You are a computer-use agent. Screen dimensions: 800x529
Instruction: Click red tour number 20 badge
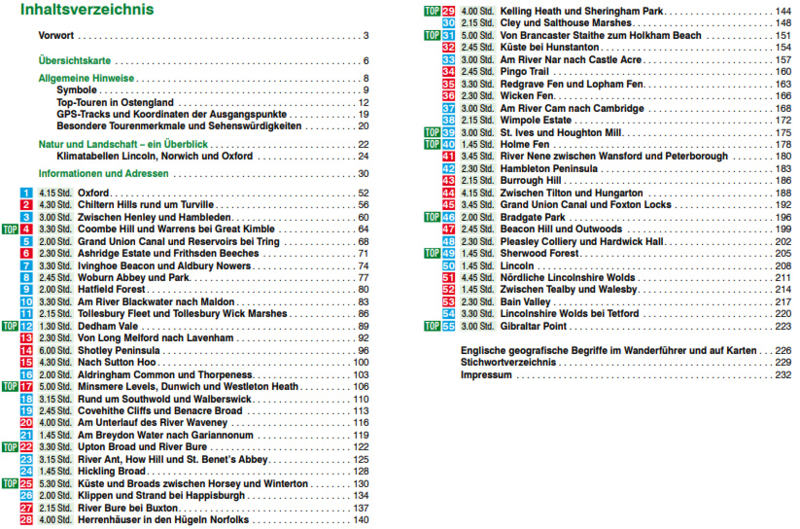point(26,423)
